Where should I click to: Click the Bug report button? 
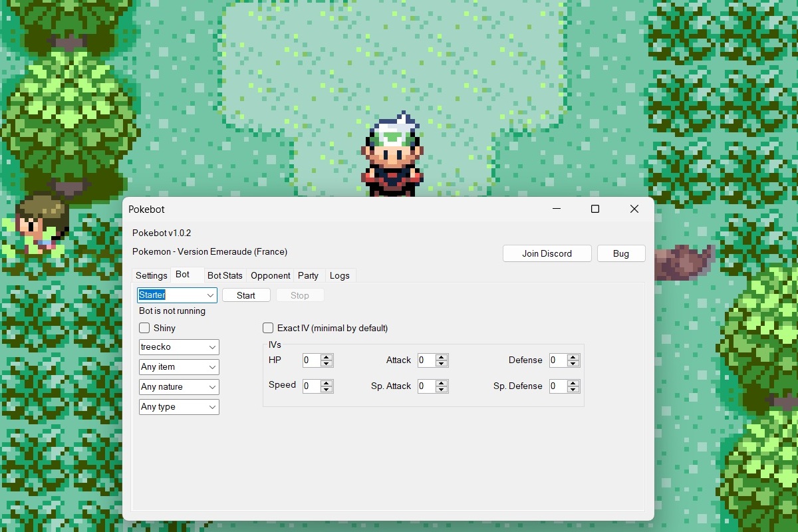coord(621,253)
